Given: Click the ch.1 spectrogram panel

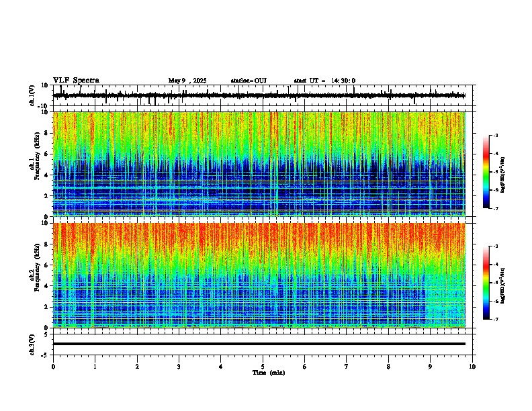Looking at the screenshot, I should (259, 164).
